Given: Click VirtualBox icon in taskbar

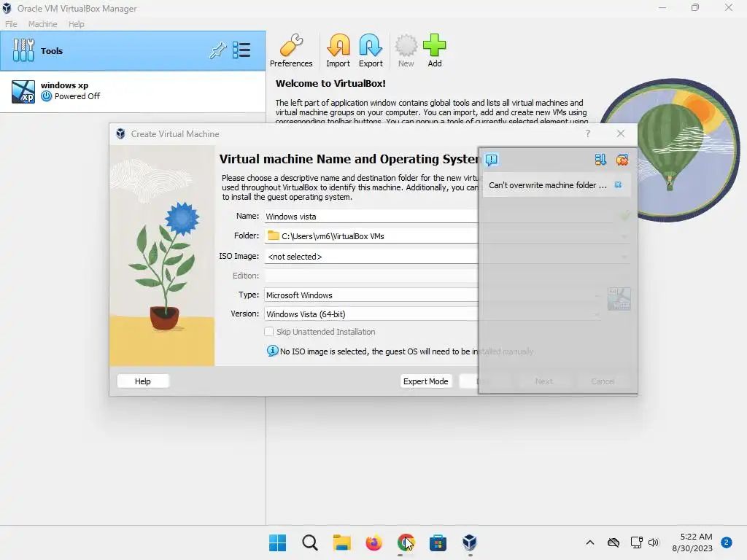Looking at the screenshot, I should point(470,542).
